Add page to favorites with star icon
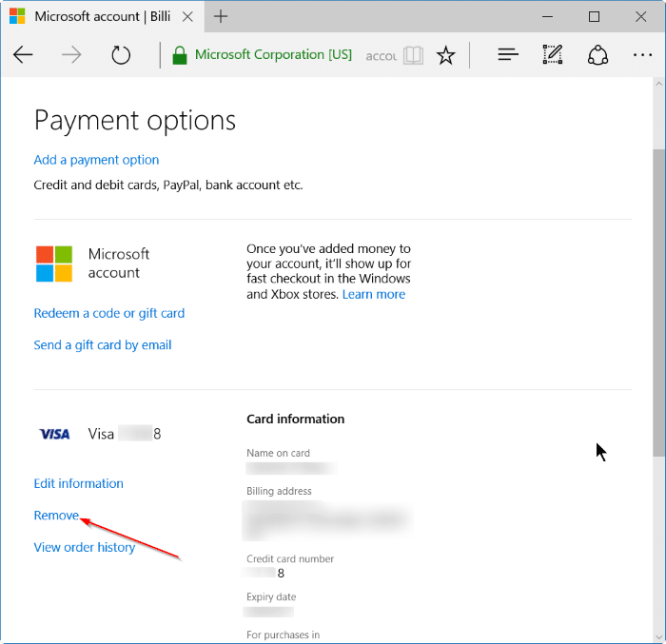Image resolution: width=666 pixels, height=644 pixels. tap(446, 55)
